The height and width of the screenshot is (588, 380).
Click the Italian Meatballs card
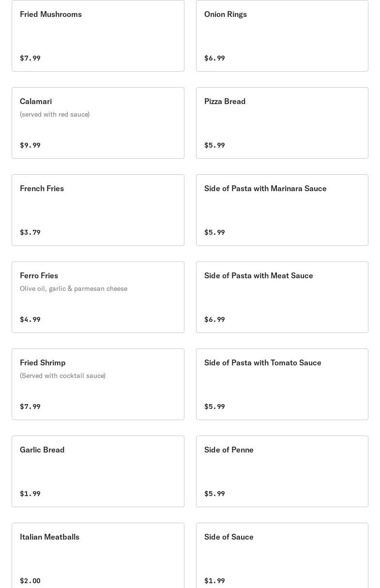coord(98,556)
